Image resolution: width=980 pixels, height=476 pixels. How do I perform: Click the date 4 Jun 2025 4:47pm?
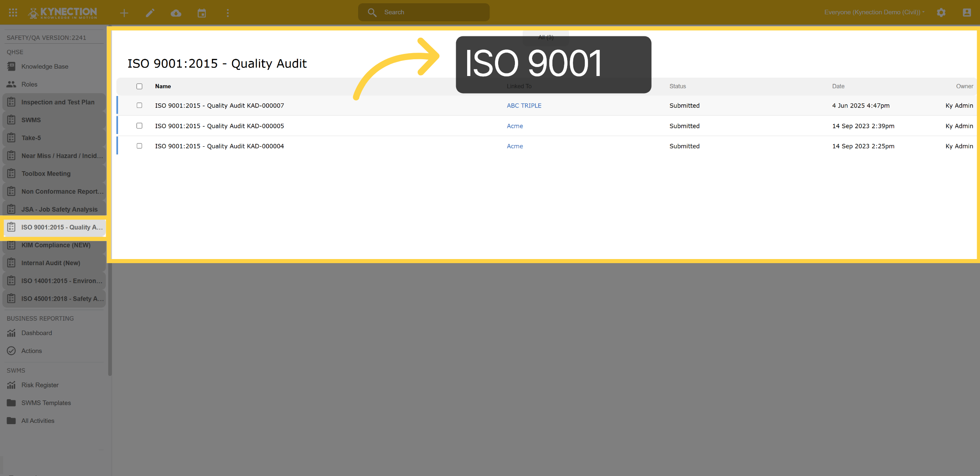pos(861,105)
